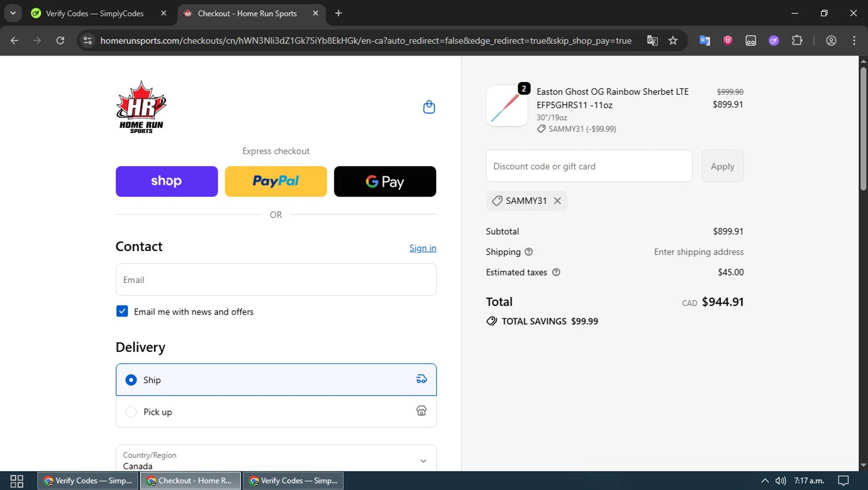
Task: Click the Subtotal $899.91 value
Action: [728, 231]
